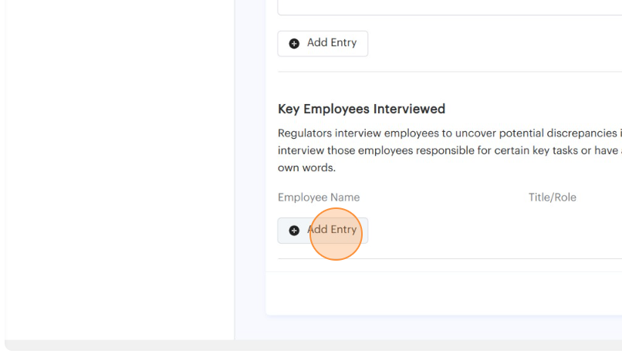Click the plus icon in the upper Add Entry button
Image resolution: width=622 pixels, height=364 pixels.
pos(294,44)
